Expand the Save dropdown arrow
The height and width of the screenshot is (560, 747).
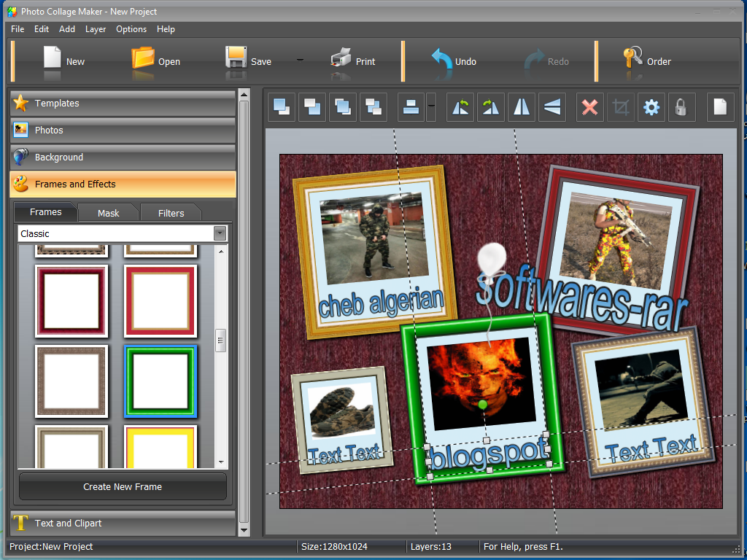pos(300,60)
